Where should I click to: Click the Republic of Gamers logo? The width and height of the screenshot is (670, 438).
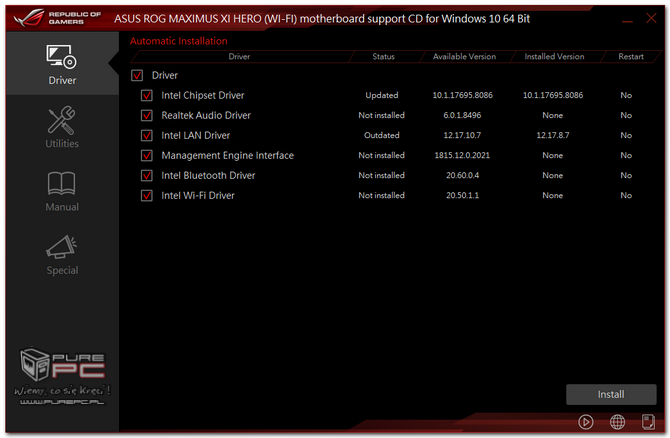click(x=57, y=18)
